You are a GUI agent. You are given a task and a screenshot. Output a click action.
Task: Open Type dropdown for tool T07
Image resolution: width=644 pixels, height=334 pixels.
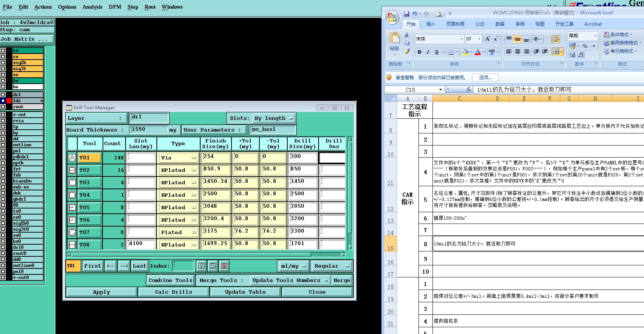coord(178,232)
